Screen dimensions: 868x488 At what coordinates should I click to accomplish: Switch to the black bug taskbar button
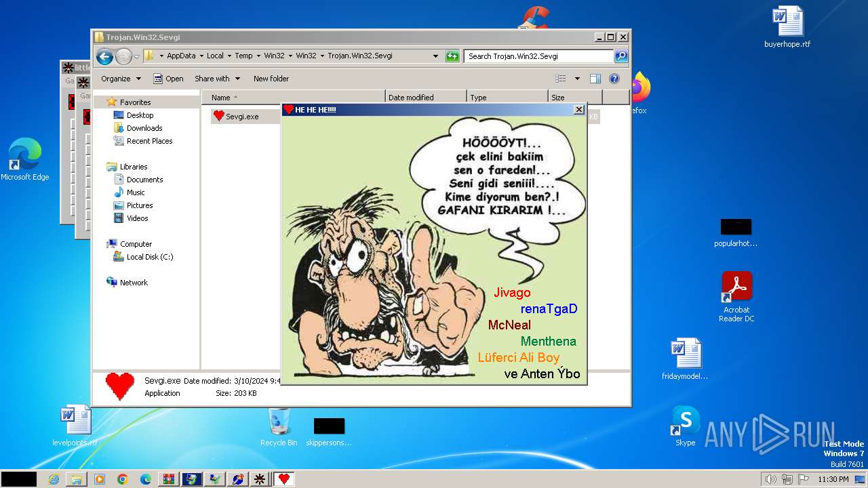coord(259,479)
